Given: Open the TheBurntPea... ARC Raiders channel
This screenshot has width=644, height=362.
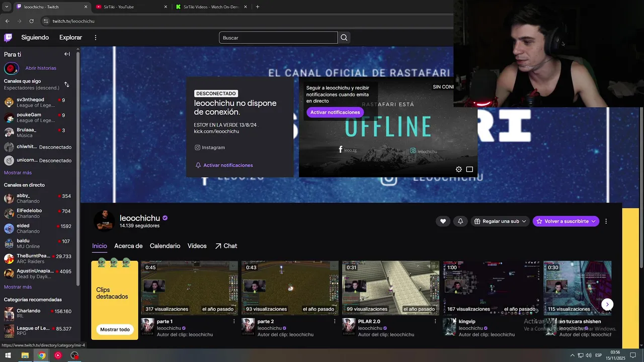Looking at the screenshot, I should coord(38,259).
